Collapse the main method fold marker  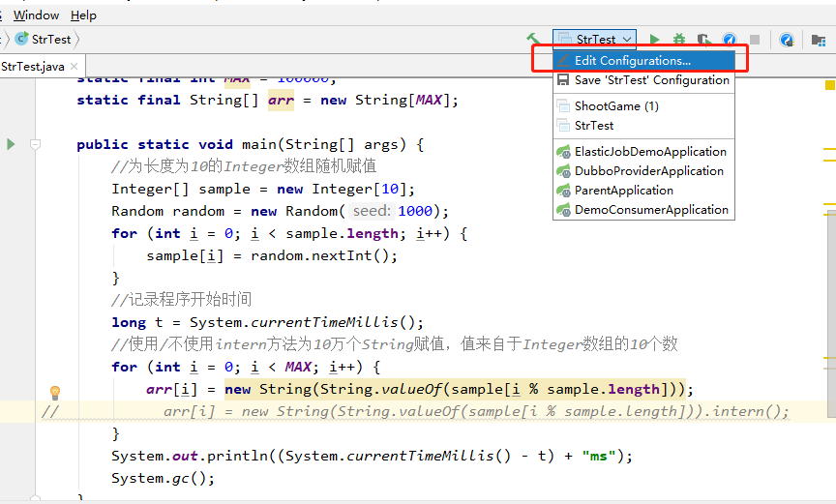[x=35, y=144]
